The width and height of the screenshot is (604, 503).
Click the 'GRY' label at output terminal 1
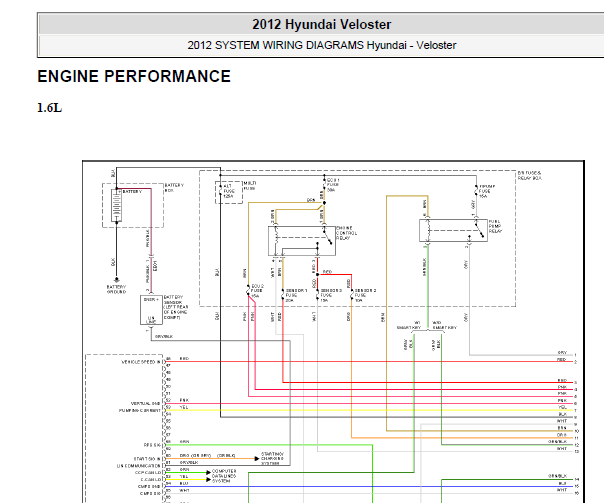562,353
